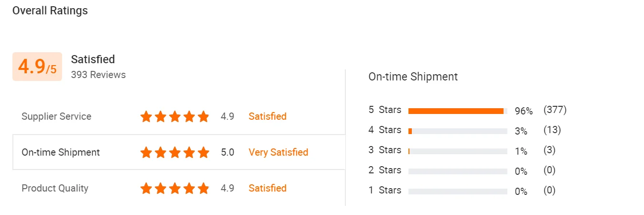Click the On-time Shipment star rating icons
Viewport: 644px width, 215px height.
pyautogui.click(x=175, y=152)
